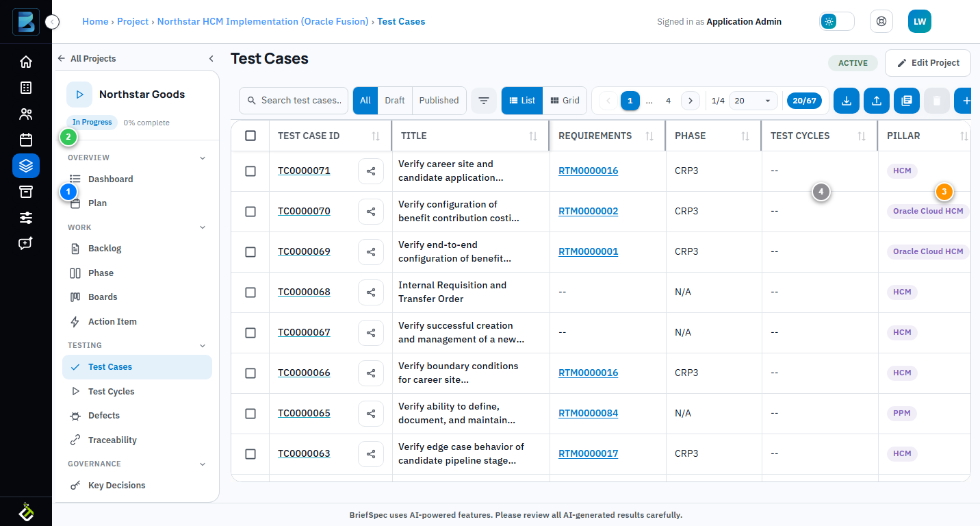The height and width of the screenshot is (526, 980).
Task: Select the Draft filter tab
Action: (x=395, y=101)
